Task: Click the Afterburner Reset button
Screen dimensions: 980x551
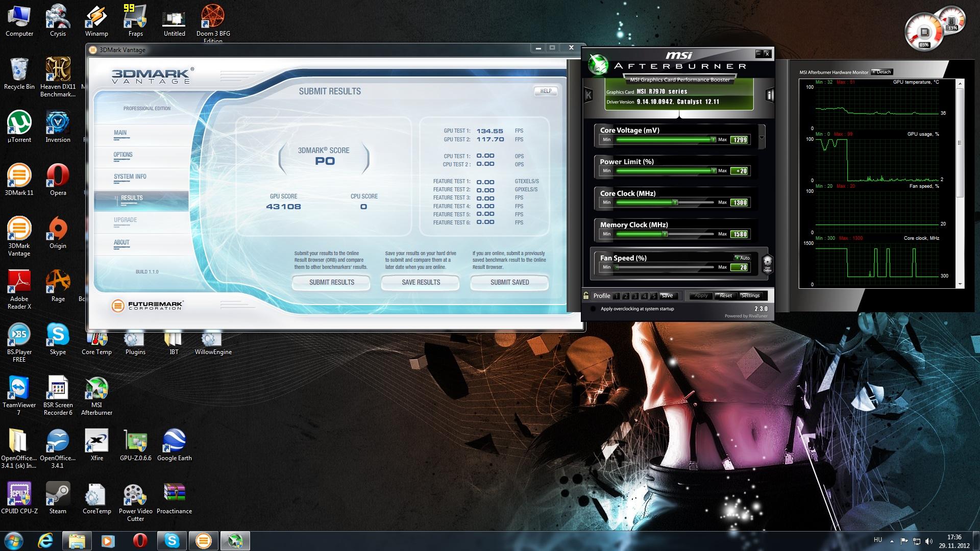Action: point(725,295)
